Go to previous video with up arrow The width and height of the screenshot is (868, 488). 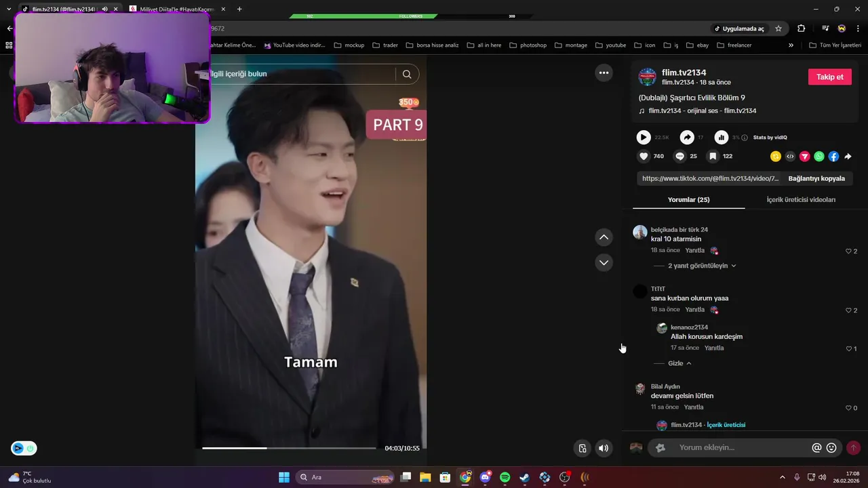(x=604, y=237)
